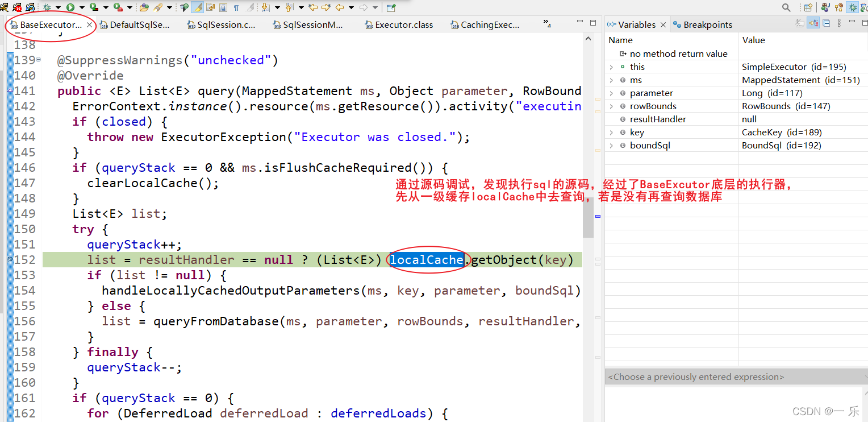Go to next edit location
This screenshot has height=422, width=868.
click(x=326, y=7)
